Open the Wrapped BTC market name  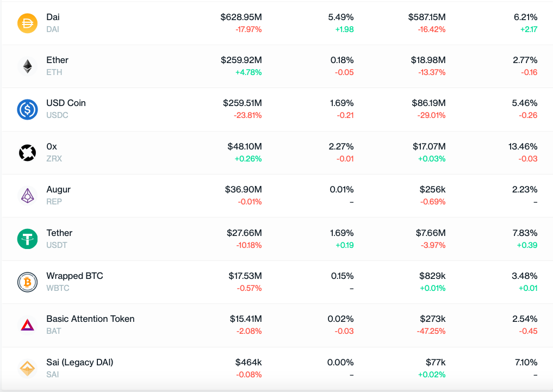click(75, 276)
